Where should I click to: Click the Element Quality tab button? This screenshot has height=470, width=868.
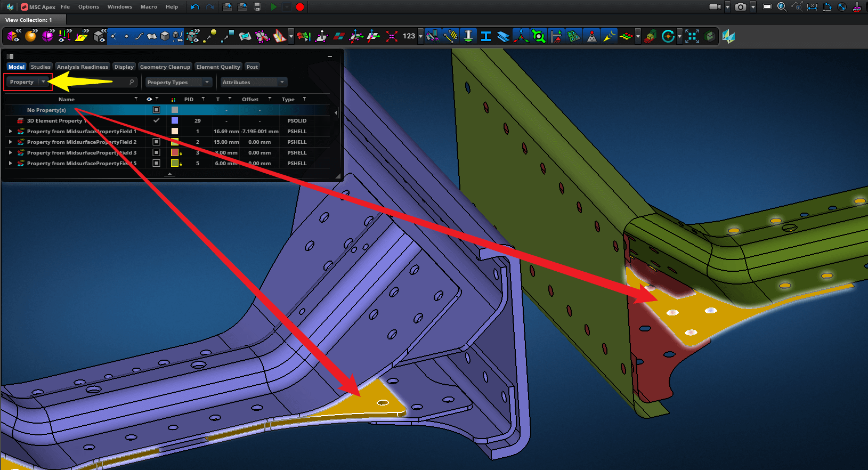218,67
